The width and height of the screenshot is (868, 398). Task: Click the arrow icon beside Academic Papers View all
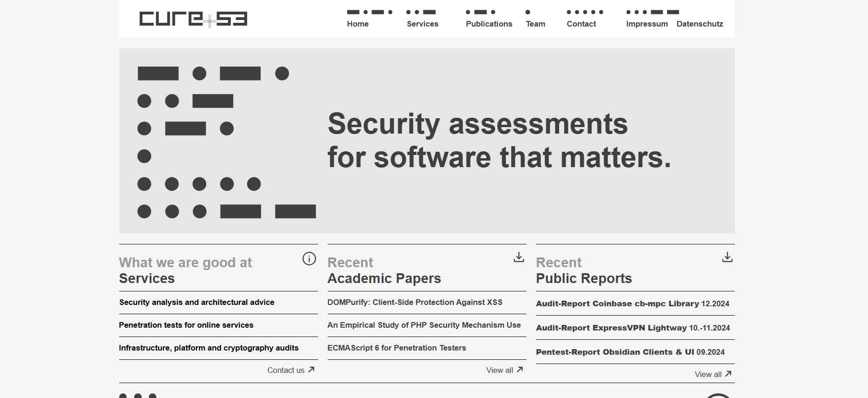(520, 370)
